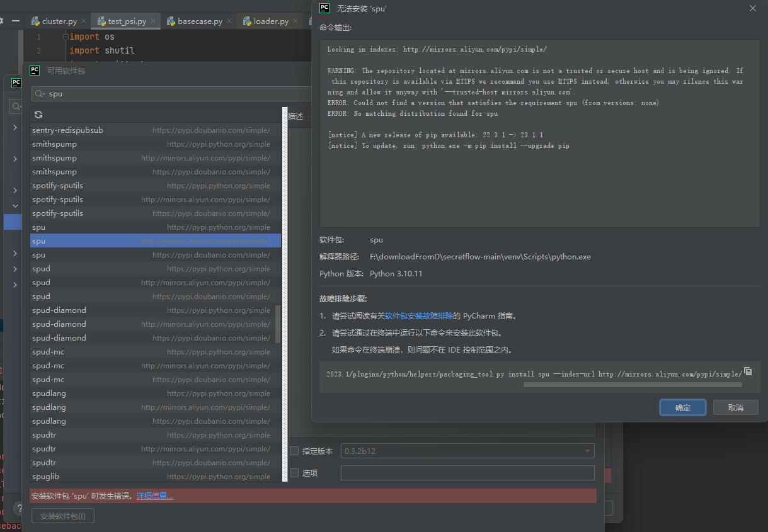Viewport: 768px width, 532px height.
Task: Click the search magnifier icon in left sidebar
Action: (15, 106)
